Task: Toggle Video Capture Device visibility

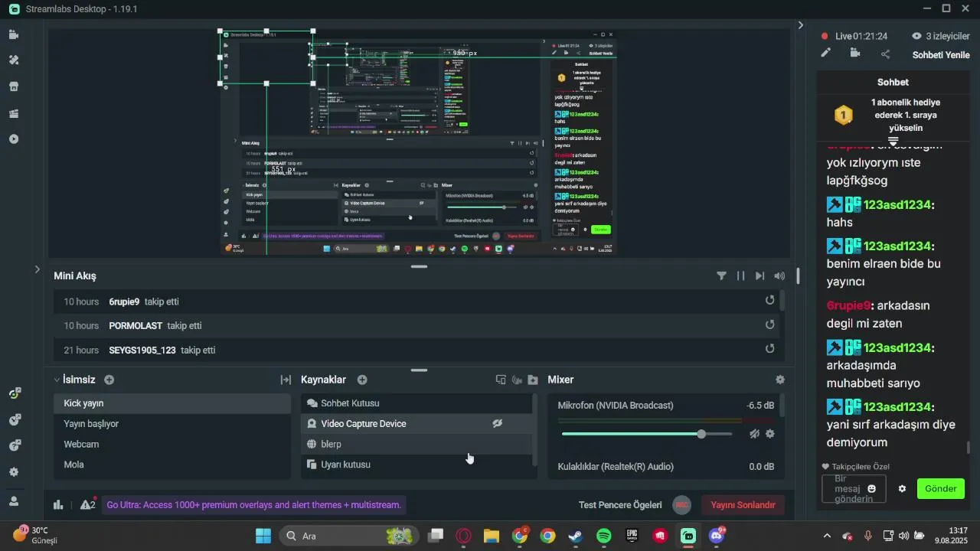Action: pyautogui.click(x=497, y=423)
